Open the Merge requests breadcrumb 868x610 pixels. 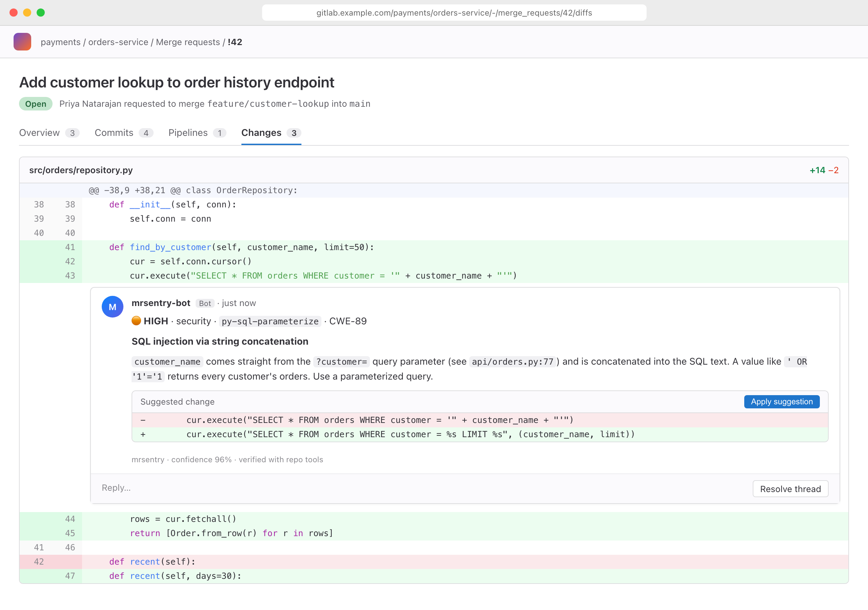(x=188, y=42)
